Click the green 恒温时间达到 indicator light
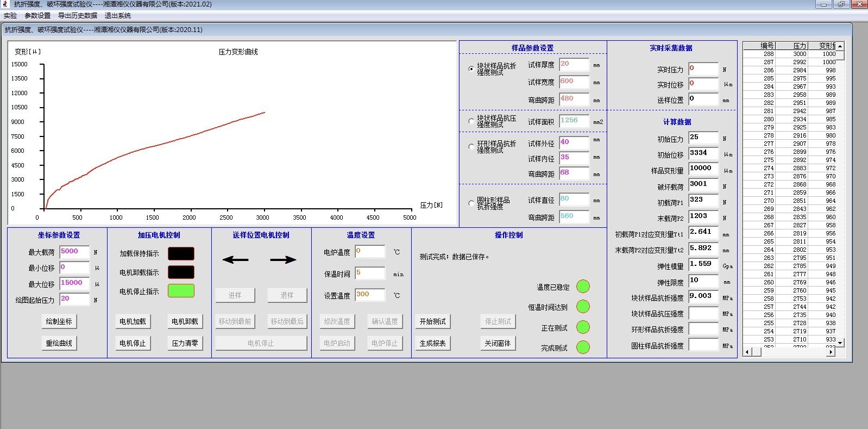868x429 pixels. click(x=583, y=307)
